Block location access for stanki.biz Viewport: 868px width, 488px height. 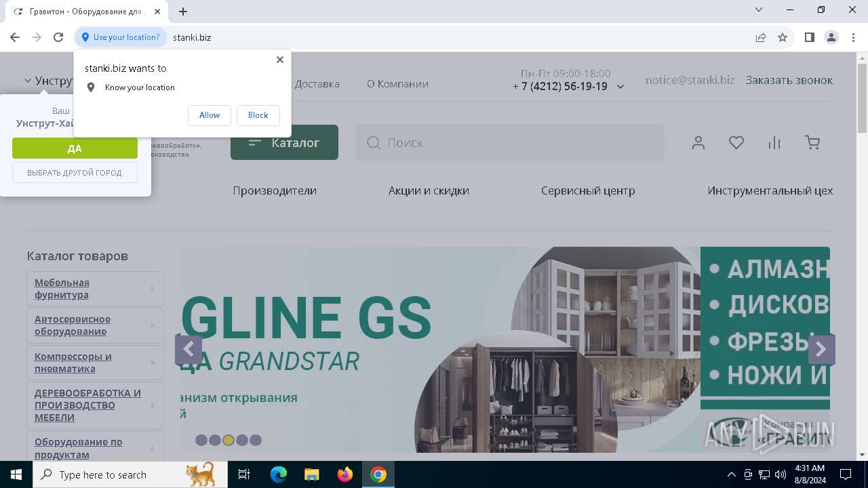click(258, 115)
